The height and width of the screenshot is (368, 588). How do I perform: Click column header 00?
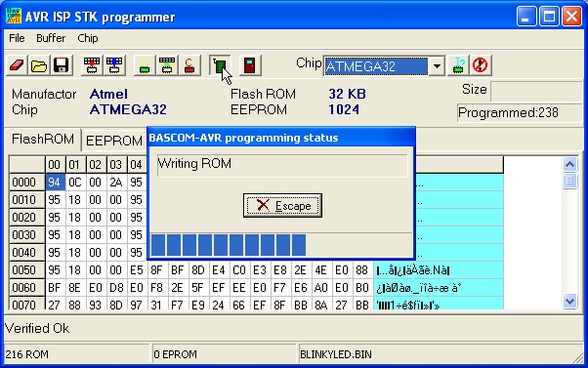click(x=55, y=165)
